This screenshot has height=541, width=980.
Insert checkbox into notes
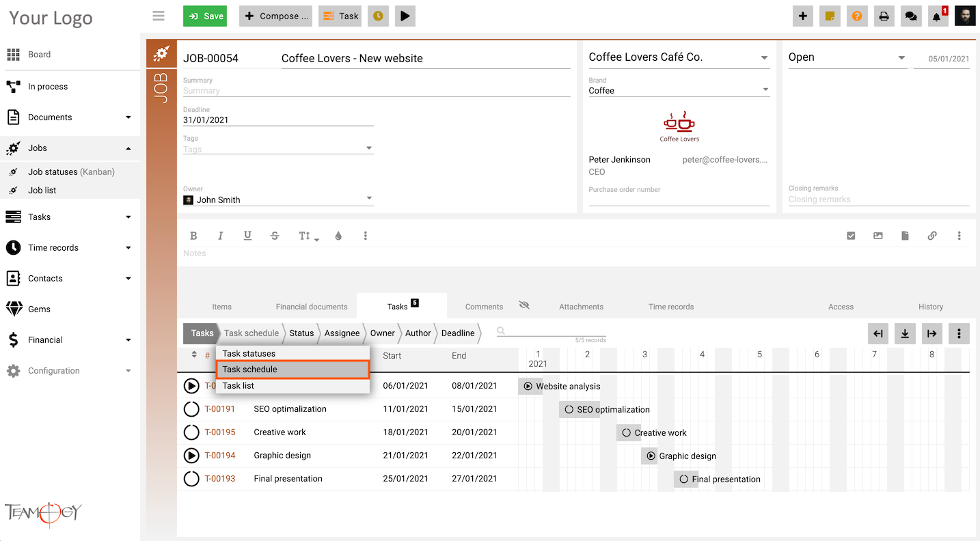(851, 236)
